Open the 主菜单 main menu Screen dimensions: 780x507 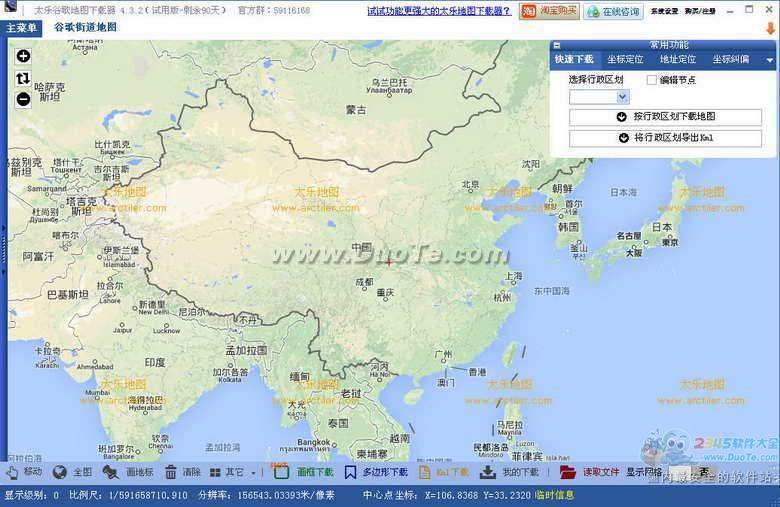click(x=21, y=28)
